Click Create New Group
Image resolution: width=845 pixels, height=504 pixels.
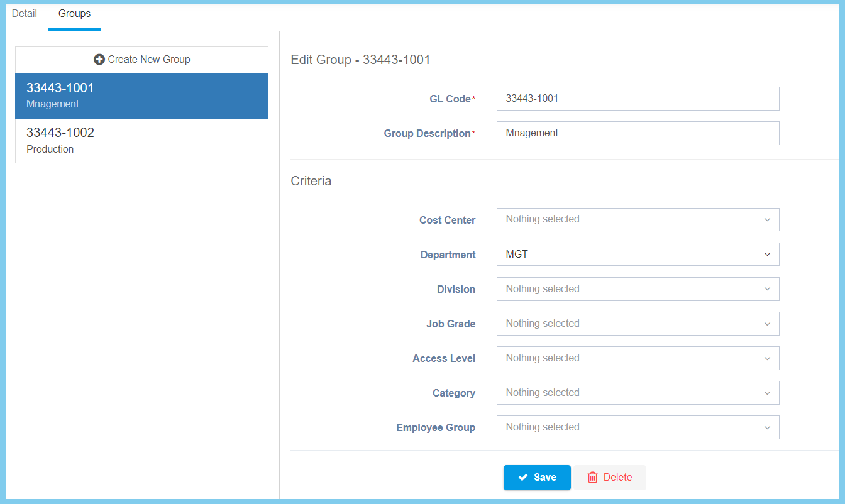pos(142,60)
